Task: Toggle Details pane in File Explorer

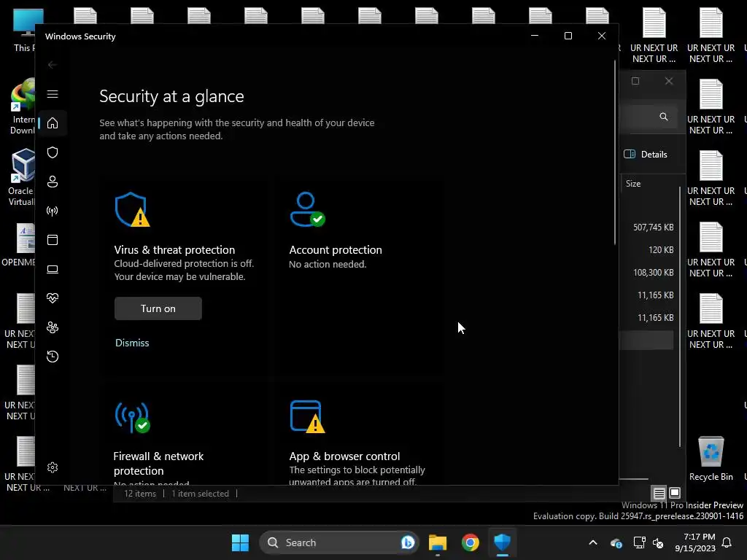Action: point(646,155)
